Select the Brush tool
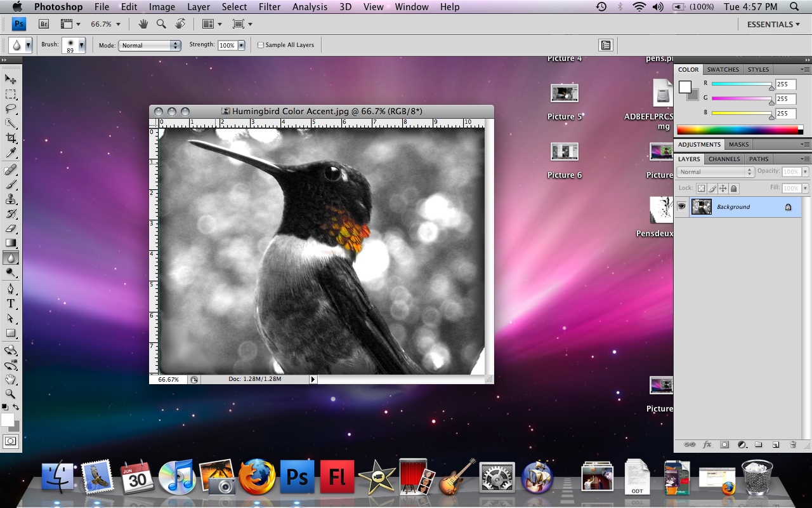This screenshot has width=812, height=508. (x=11, y=185)
